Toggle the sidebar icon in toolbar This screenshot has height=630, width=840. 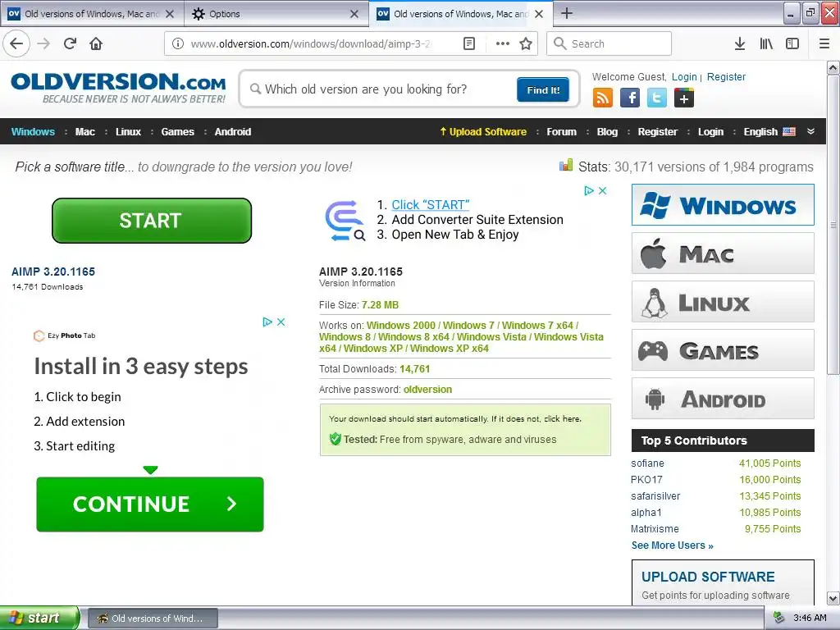coord(792,44)
